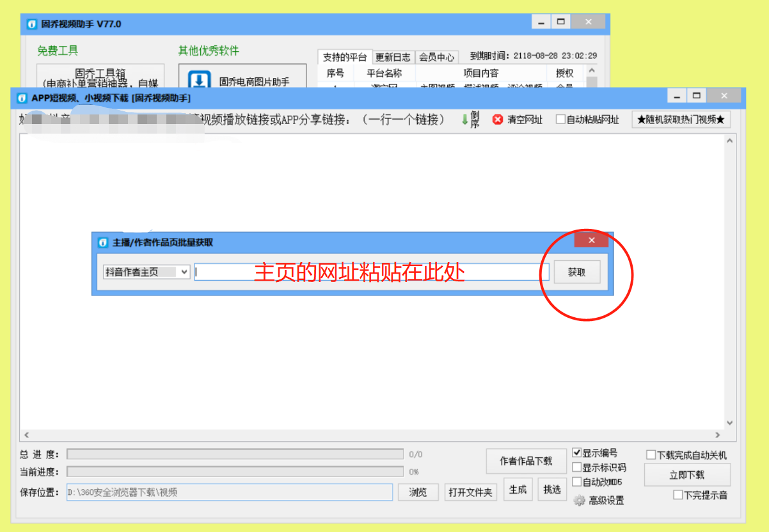
Task: Click the app icon in 主播/作者作品页批量获取 title bar
Action: pos(102,242)
